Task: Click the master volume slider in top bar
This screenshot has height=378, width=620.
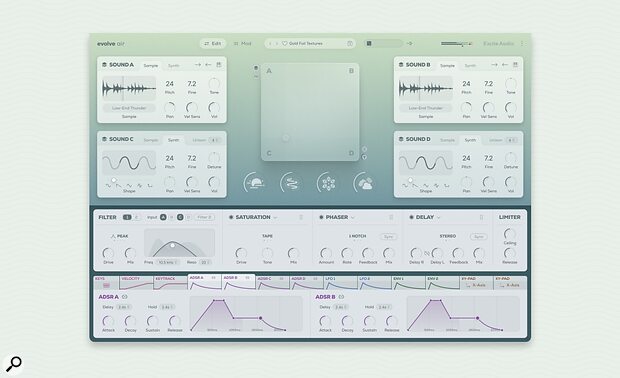Action: pyautogui.click(x=456, y=43)
